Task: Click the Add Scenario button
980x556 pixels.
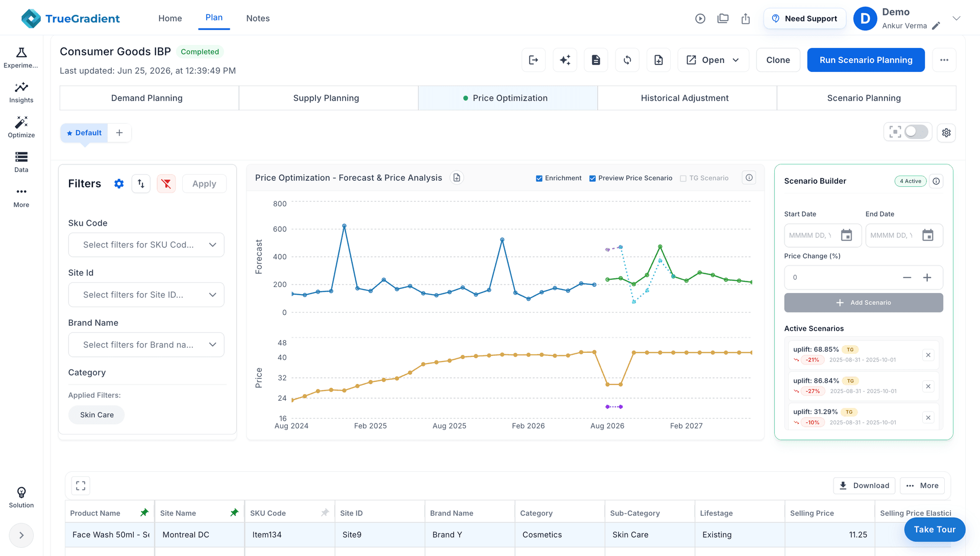Action: [863, 303]
